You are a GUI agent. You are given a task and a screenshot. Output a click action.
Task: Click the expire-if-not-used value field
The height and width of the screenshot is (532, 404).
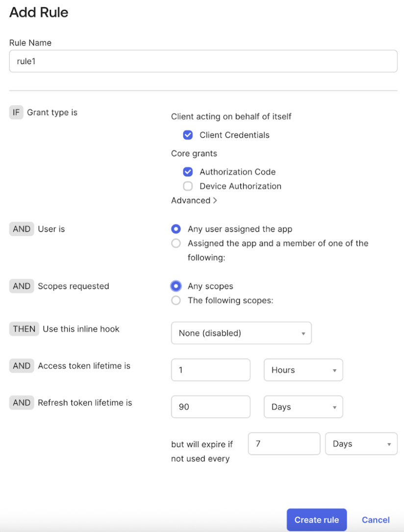click(x=284, y=444)
